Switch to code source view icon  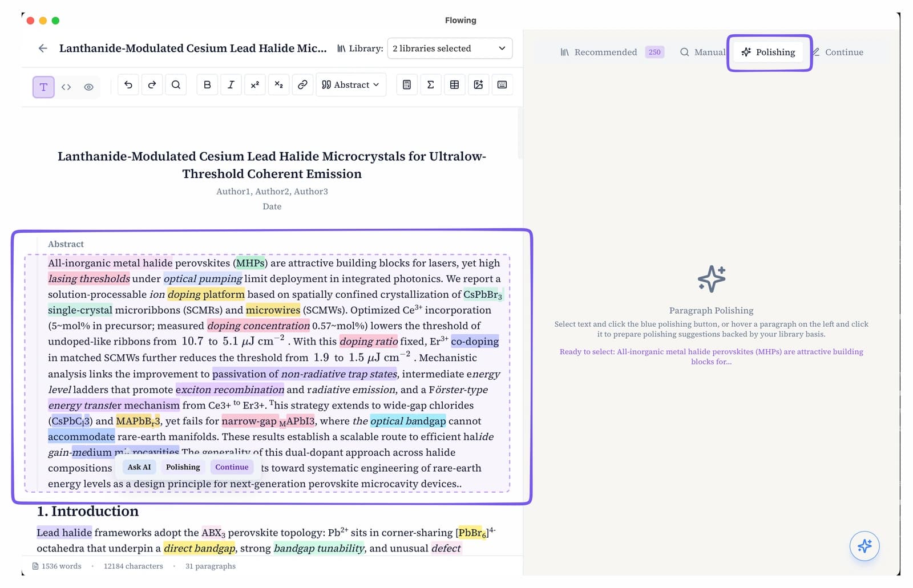pos(66,87)
